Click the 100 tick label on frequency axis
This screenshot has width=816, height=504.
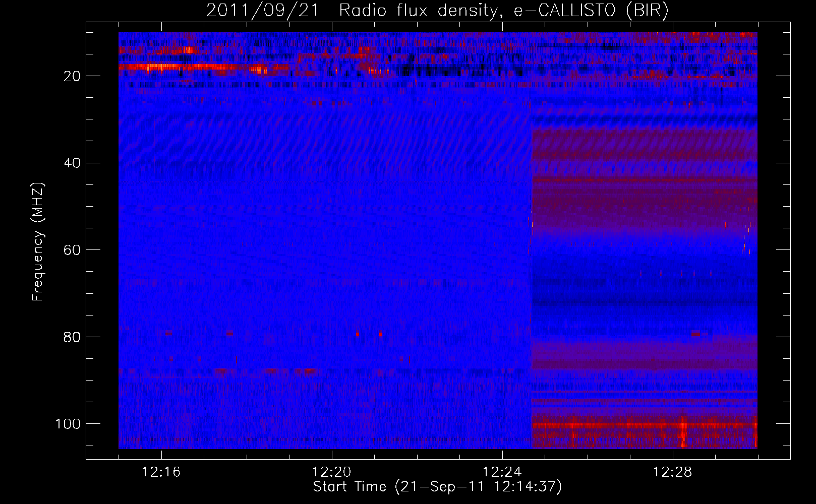coord(68,423)
